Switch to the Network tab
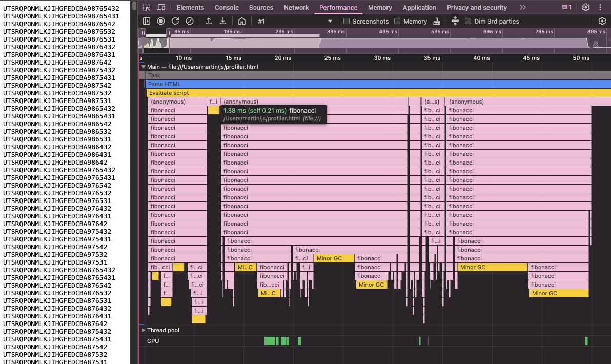This screenshot has width=611, height=364. [x=296, y=8]
